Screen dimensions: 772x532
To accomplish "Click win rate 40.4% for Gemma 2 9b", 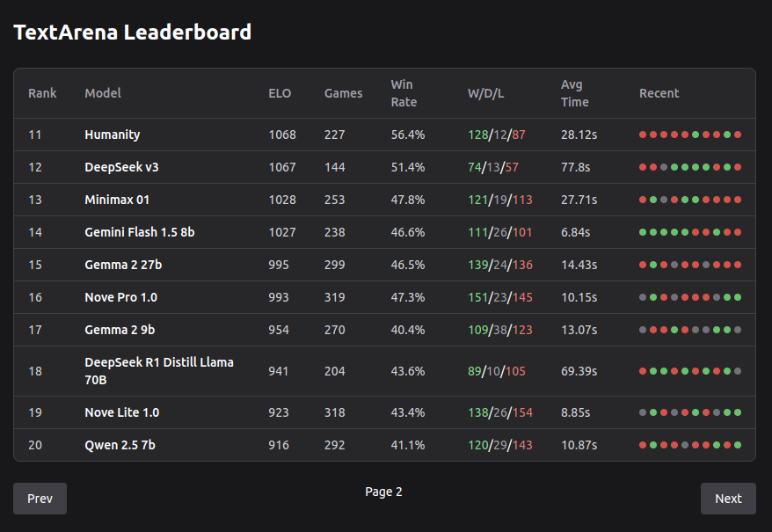I will tap(408, 330).
